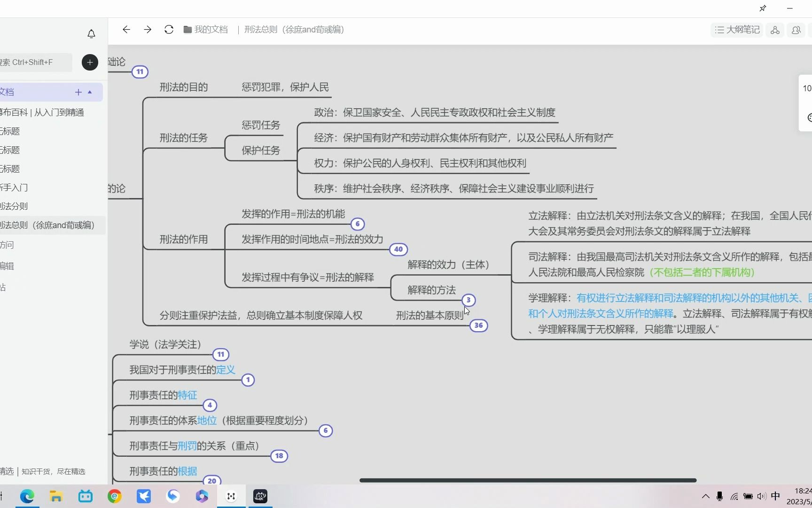Show hidden system tray icons
This screenshot has width=812, height=508.
coord(706,496)
